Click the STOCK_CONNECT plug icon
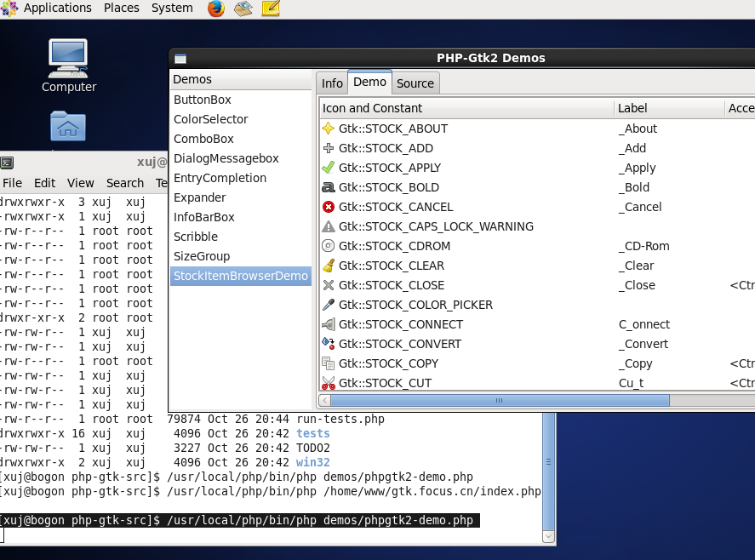Image resolution: width=755 pixels, height=560 pixels. (328, 324)
